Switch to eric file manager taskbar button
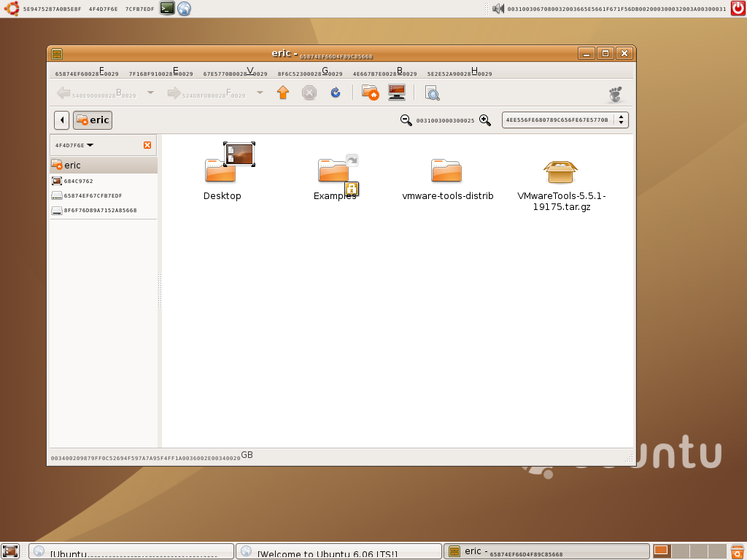 (x=546, y=551)
